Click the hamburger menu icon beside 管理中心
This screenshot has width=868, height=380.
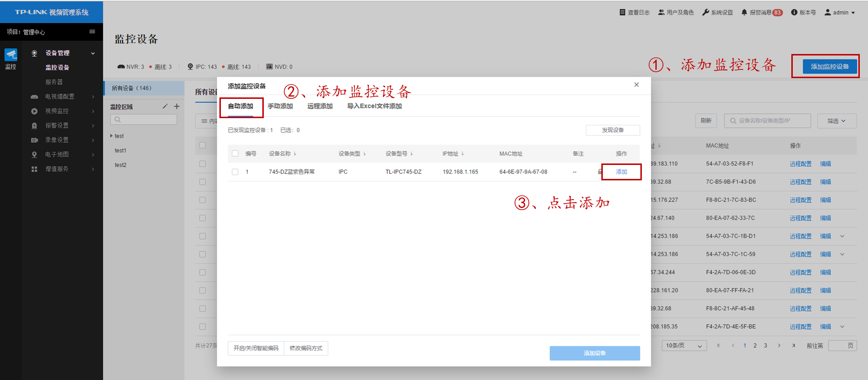(x=92, y=32)
